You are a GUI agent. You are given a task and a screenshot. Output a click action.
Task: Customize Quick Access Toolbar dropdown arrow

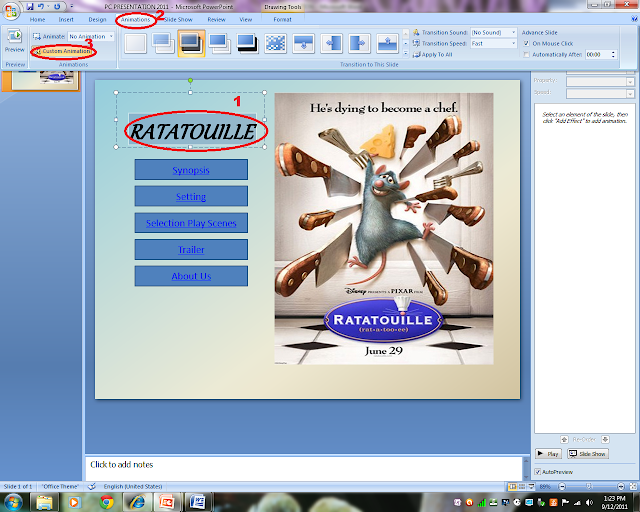click(x=71, y=7)
